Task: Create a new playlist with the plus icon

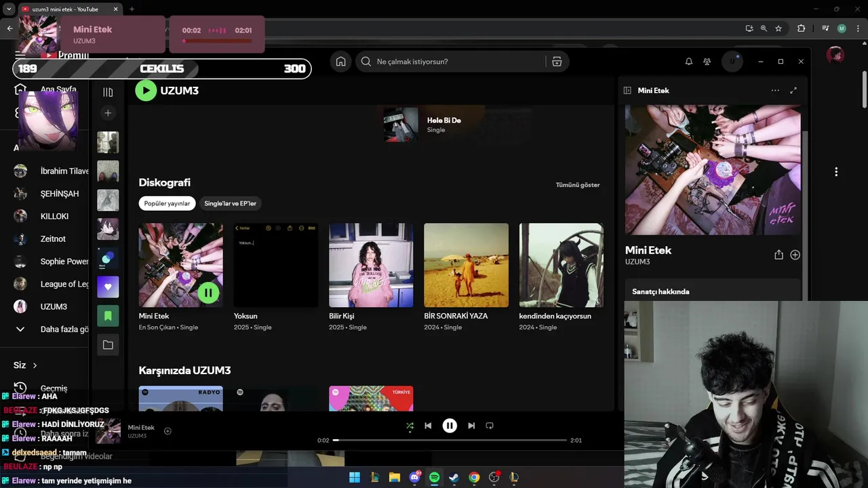Action: tap(108, 113)
